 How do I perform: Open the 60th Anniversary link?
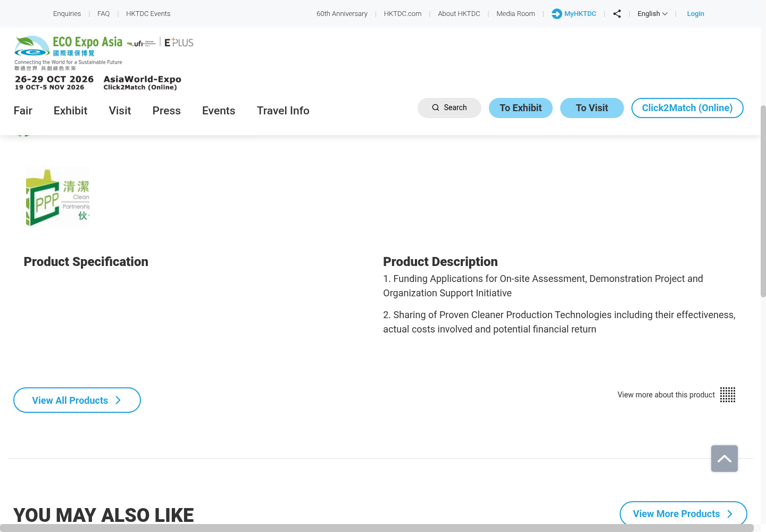point(342,14)
